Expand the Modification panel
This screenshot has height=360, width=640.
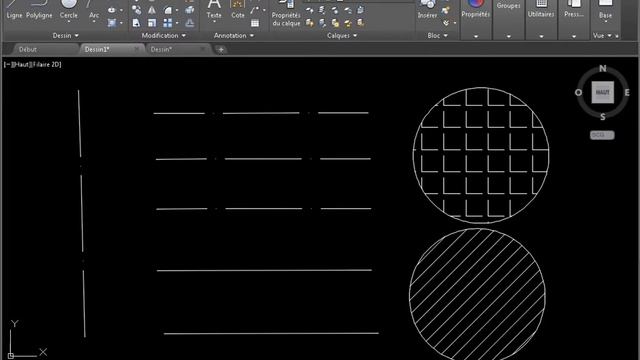pyautogui.click(x=164, y=36)
